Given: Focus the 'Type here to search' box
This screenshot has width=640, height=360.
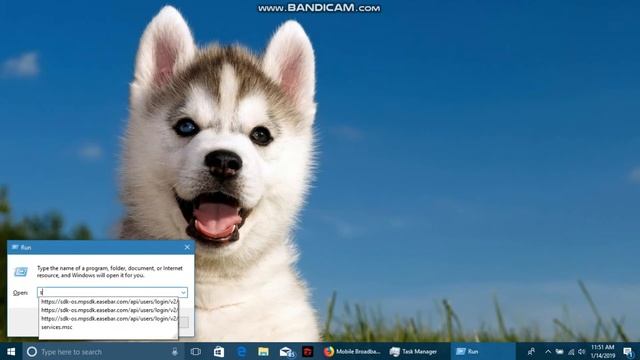Looking at the screenshot, I should pyautogui.click(x=102, y=351).
